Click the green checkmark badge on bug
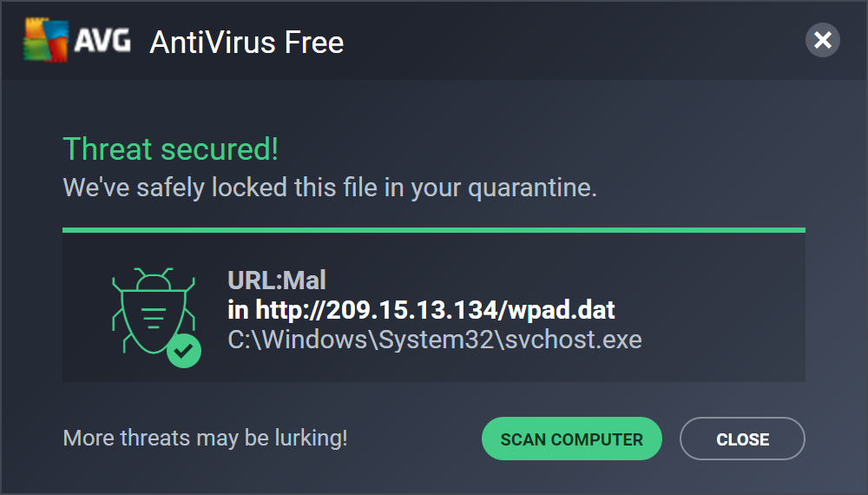 pyautogui.click(x=184, y=351)
